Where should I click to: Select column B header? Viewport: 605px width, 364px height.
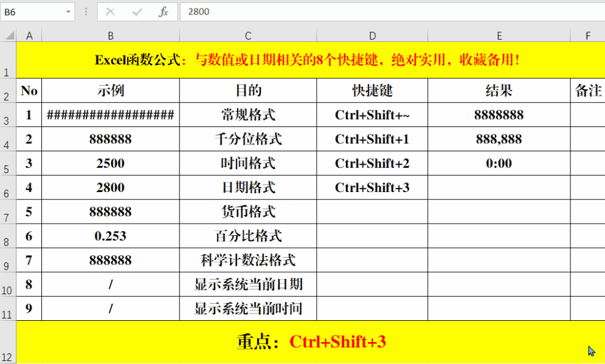[110, 35]
